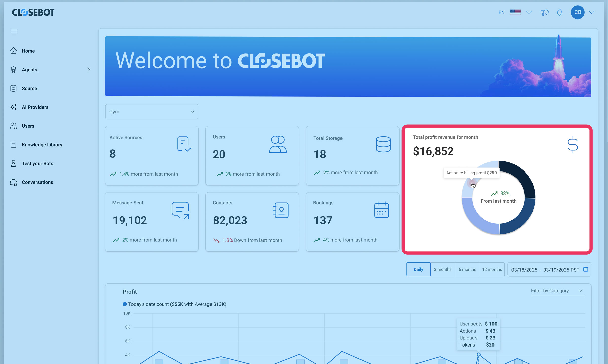This screenshot has width=608, height=364.
Task: Open the Filter by Category dropdown
Action: pos(557,291)
